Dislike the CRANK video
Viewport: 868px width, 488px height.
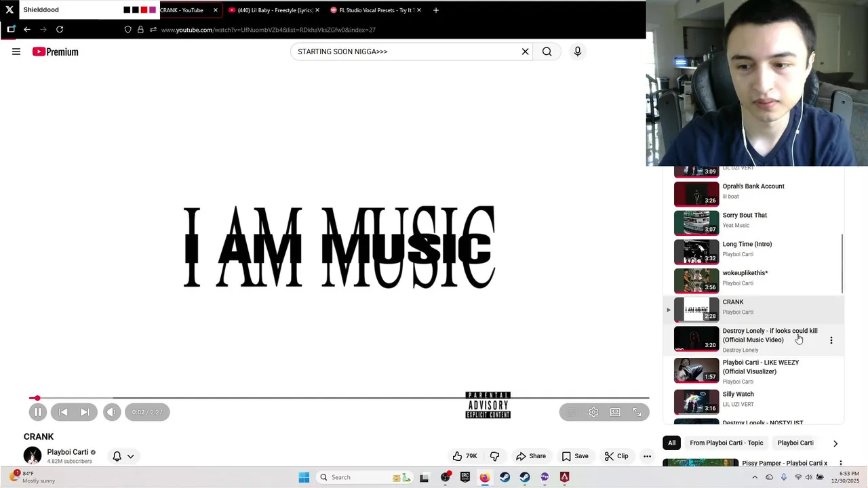(x=495, y=456)
